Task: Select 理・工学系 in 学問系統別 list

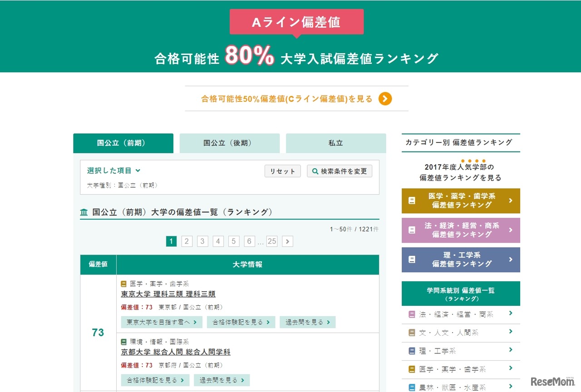Action: 461,351
